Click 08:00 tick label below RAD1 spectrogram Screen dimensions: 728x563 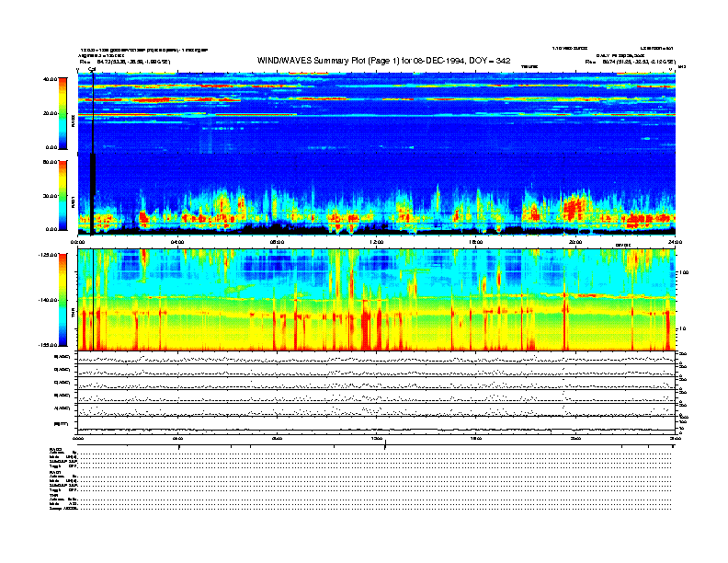pos(277,242)
